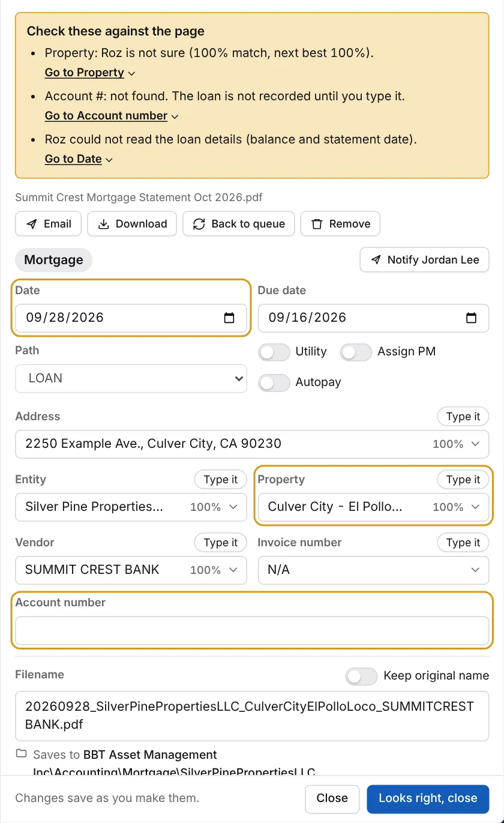Open the Path dropdown showing LOAN
The height and width of the screenshot is (823, 504).
pyautogui.click(x=131, y=379)
